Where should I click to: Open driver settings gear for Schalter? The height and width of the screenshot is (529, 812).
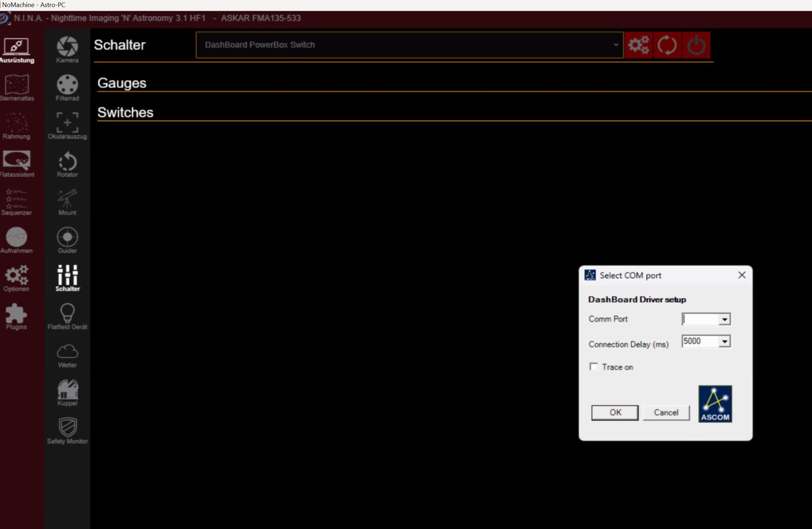[x=639, y=45]
